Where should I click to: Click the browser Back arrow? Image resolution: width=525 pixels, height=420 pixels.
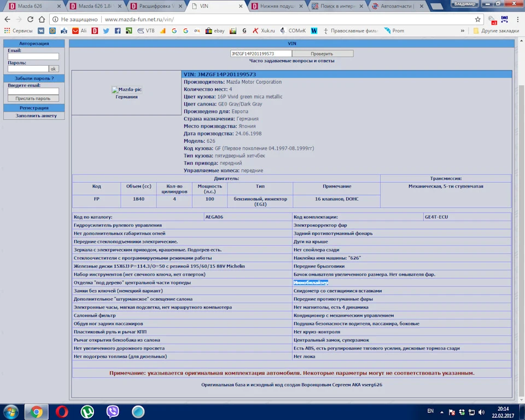pyautogui.click(x=7, y=20)
